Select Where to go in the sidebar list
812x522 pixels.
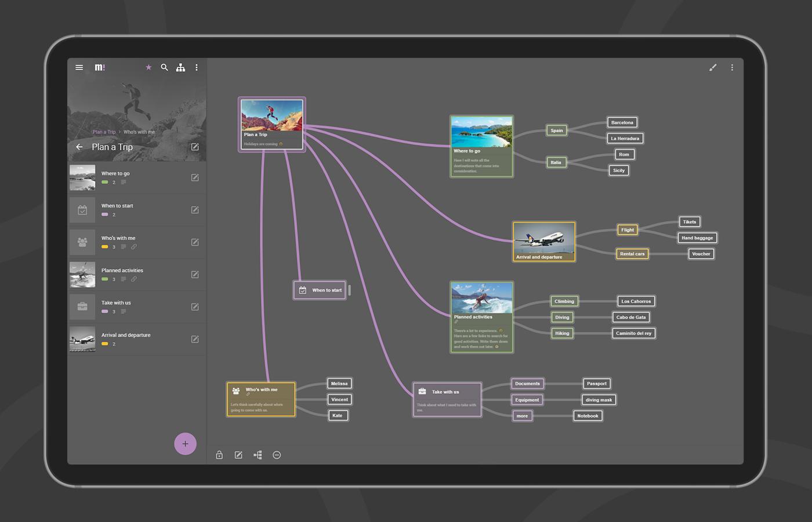[137, 177]
